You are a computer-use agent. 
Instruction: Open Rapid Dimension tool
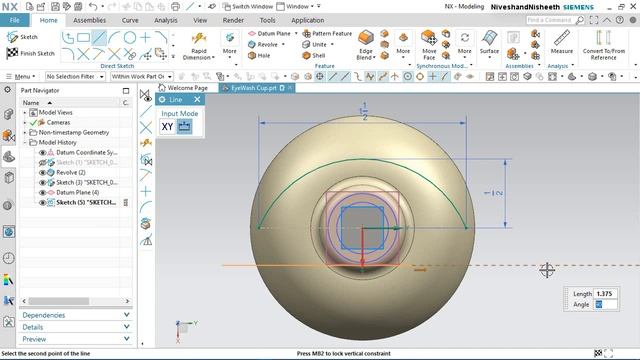199,46
